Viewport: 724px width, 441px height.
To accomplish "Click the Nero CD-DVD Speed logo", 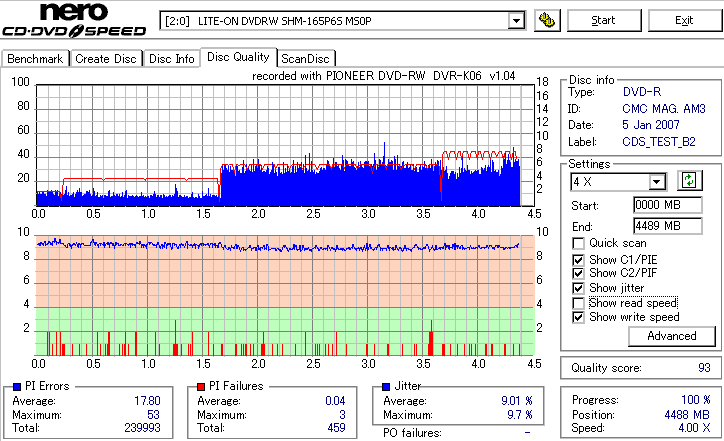I will coord(74,19).
